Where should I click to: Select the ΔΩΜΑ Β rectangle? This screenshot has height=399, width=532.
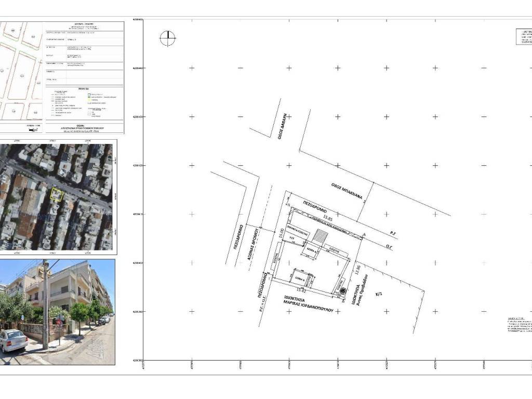coord(299,278)
